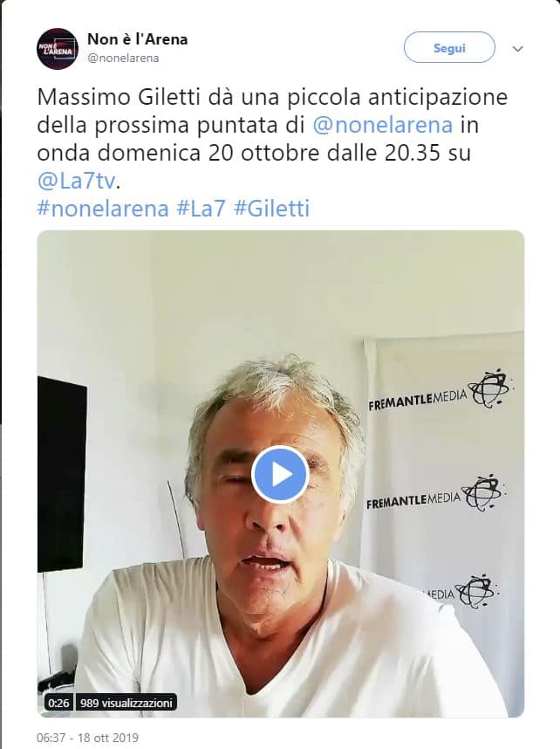Click the tweet text mentioning Massimo Giletti
Image resolution: width=560 pixels, height=749 pixels.
point(272,139)
